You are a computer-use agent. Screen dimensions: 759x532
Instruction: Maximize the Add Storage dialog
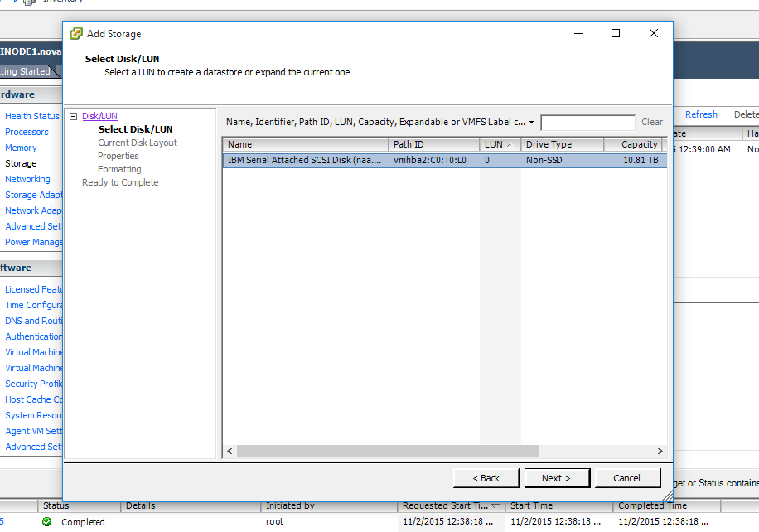tap(616, 33)
